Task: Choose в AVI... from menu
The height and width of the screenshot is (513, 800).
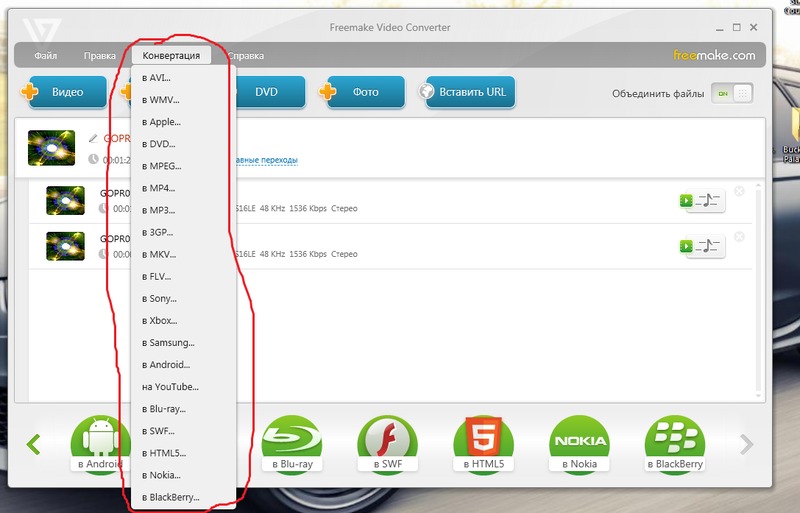Action: click(x=183, y=78)
